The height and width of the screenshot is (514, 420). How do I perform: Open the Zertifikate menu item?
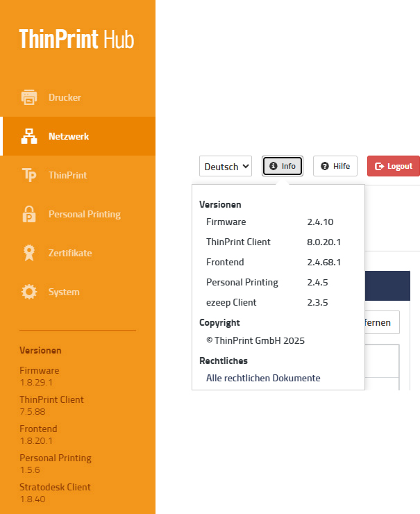[x=78, y=253]
